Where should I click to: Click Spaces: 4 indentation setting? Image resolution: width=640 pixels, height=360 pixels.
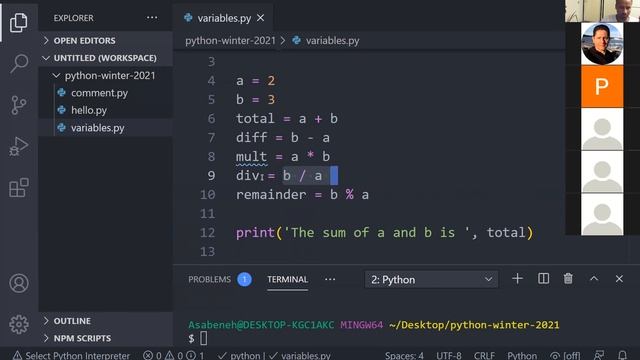(x=404, y=355)
